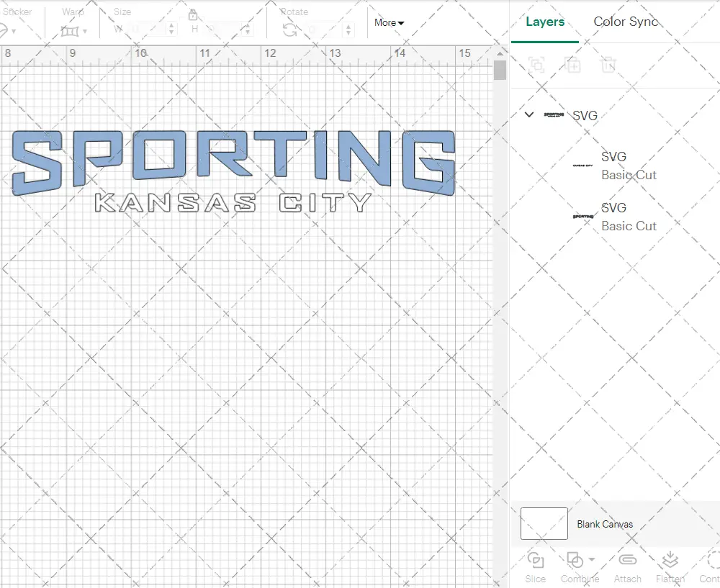The image size is (720, 588).
Task: Select the Sporting SVG Basic Cut layer
Action: (616, 217)
